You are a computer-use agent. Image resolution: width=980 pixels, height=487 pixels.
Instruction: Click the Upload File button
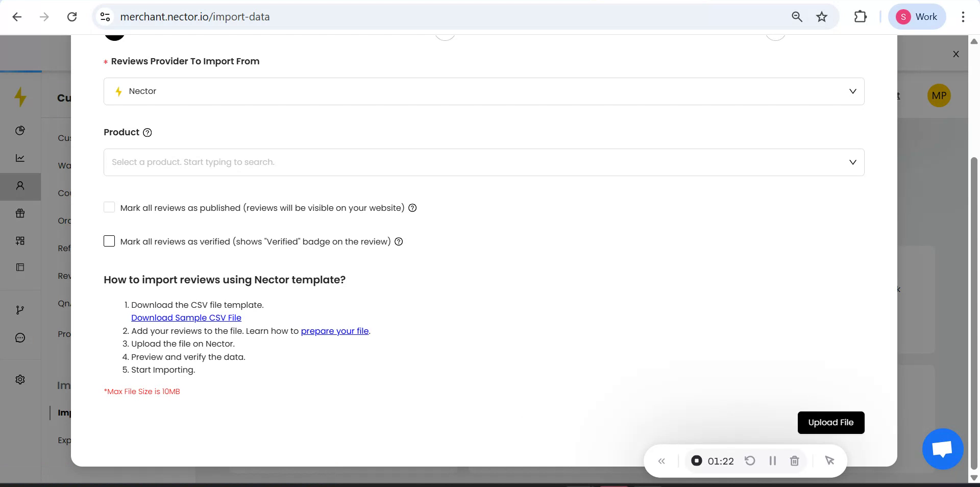click(x=830, y=422)
